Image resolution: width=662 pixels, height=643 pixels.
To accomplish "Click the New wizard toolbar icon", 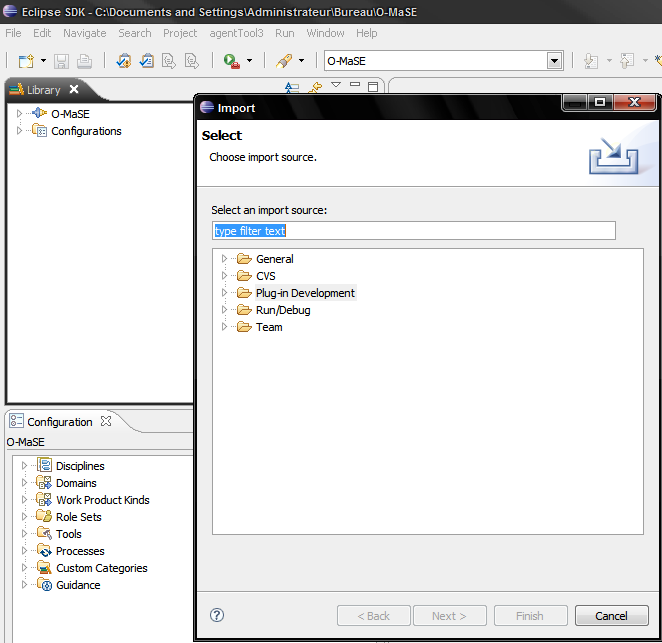I will click(26, 61).
